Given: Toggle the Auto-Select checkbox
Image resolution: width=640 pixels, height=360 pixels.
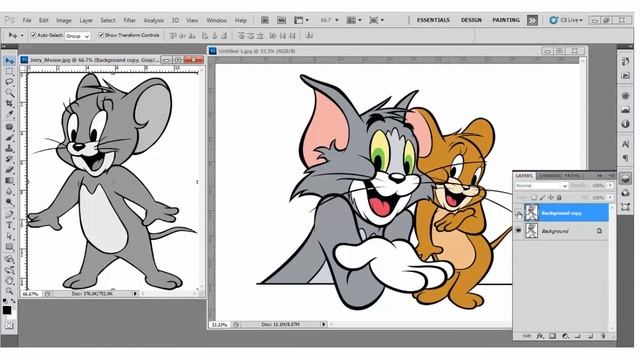Looking at the screenshot, I should click(34, 36).
